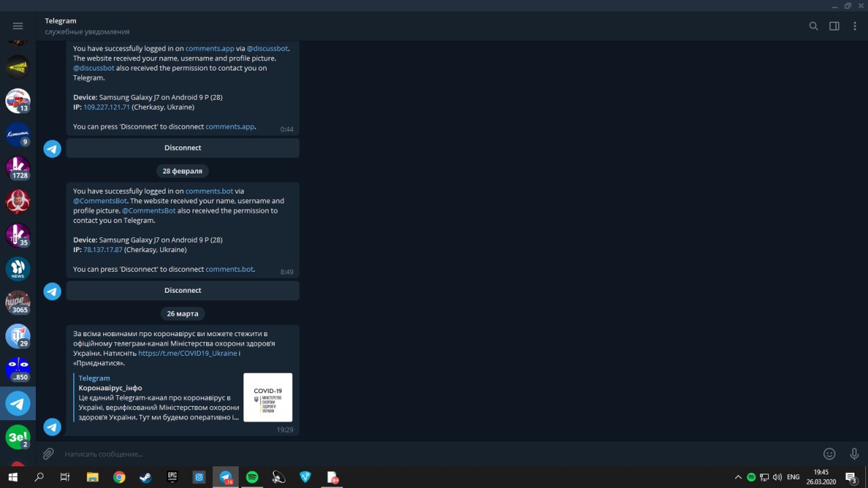
Task: Open chat with 29 unread badge
Action: 18,336
